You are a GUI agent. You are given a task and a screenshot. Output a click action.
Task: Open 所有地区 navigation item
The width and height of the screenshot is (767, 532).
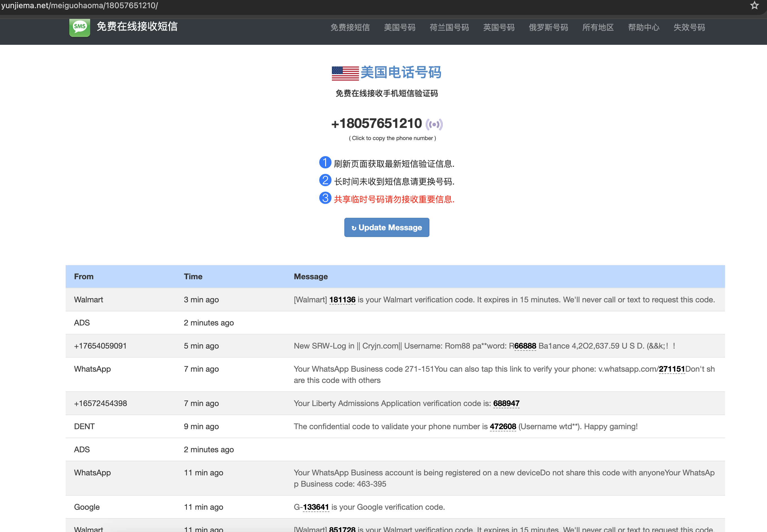pos(598,27)
